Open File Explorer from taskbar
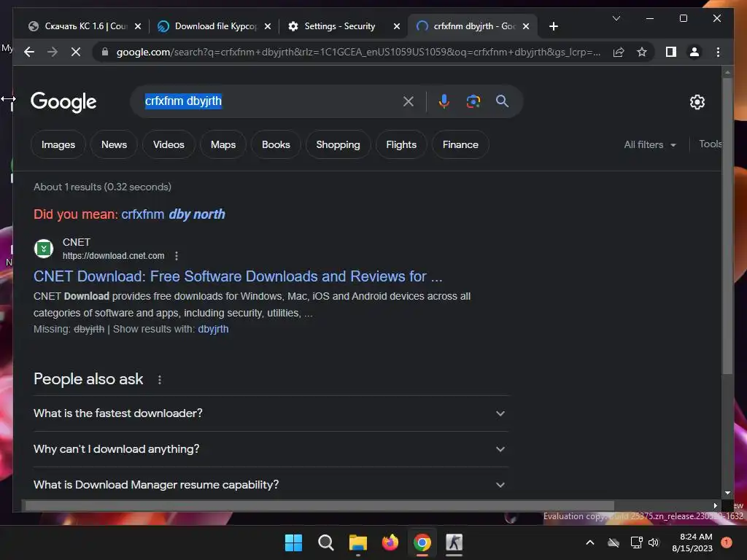Viewport: 747px width, 560px height. point(357,542)
